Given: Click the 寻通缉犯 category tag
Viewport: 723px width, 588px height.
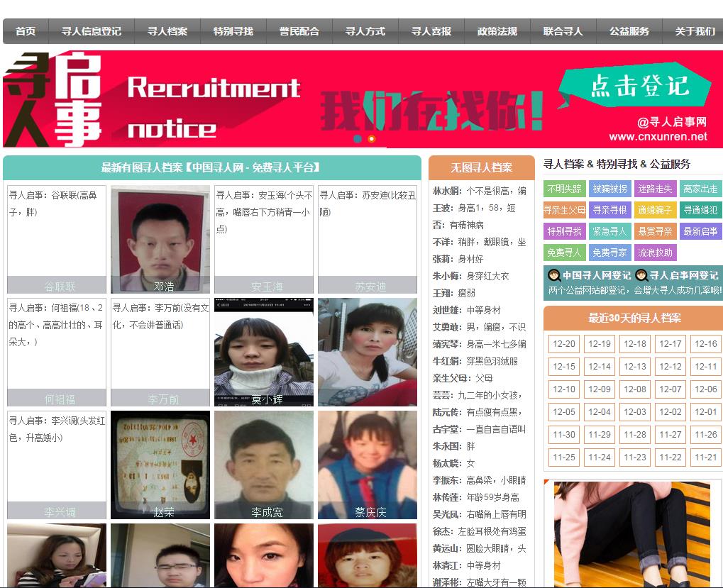Looking at the screenshot, I should tap(700, 210).
